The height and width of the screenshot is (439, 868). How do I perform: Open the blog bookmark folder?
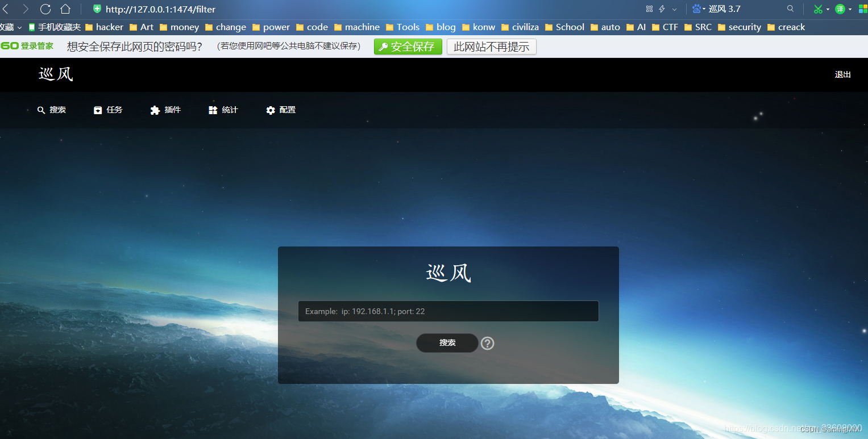pos(441,27)
